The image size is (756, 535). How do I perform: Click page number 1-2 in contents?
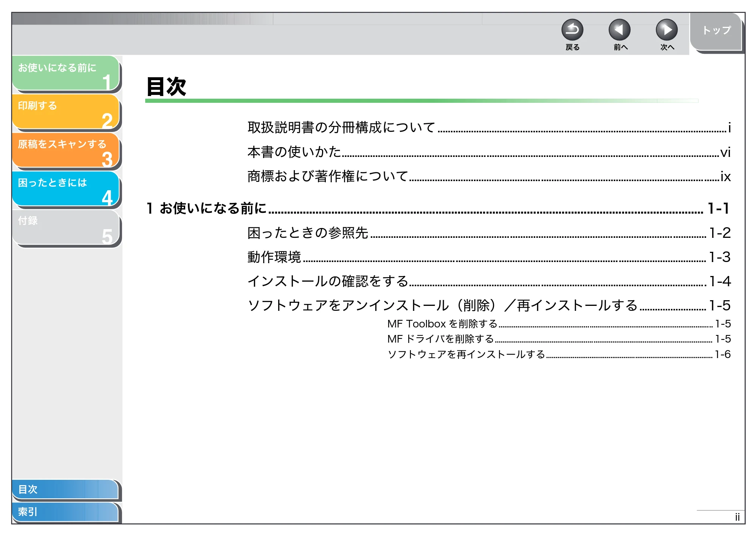pyautogui.click(x=720, y=233)
